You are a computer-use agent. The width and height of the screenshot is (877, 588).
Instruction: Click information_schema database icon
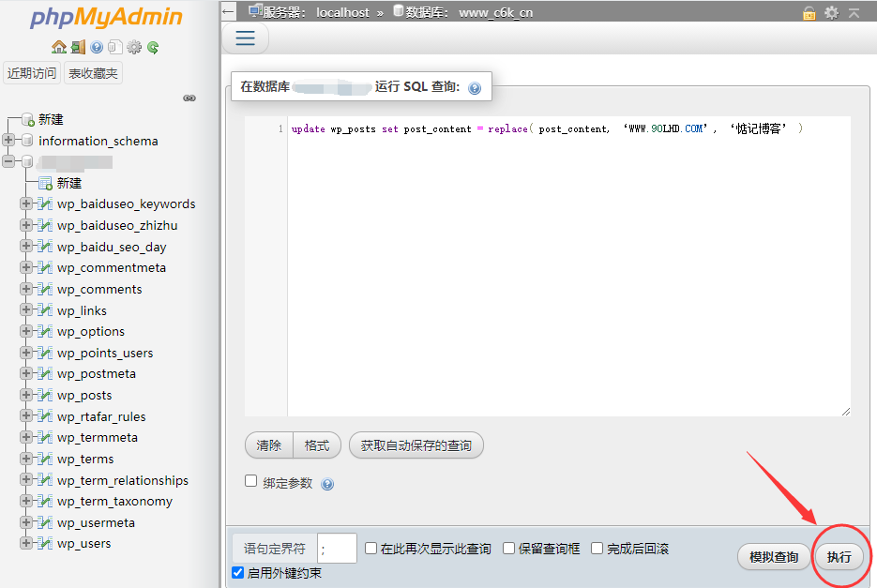[x=27, y=140]
